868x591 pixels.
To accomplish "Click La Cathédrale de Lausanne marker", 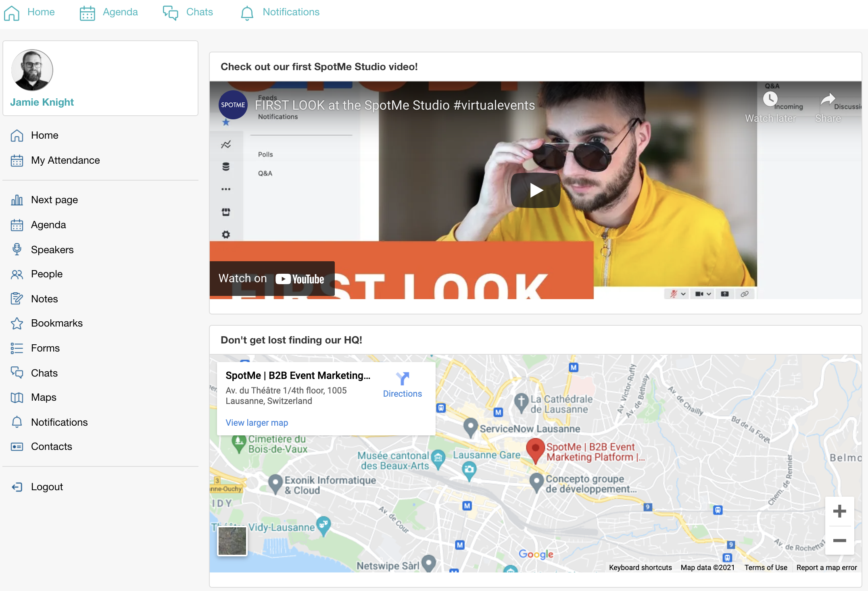I will pos(521,402).
